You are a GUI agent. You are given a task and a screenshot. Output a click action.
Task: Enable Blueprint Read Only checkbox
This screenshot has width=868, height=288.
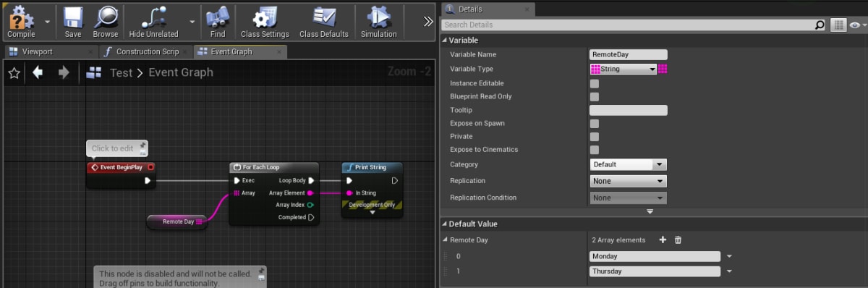[x=595, y=96]
